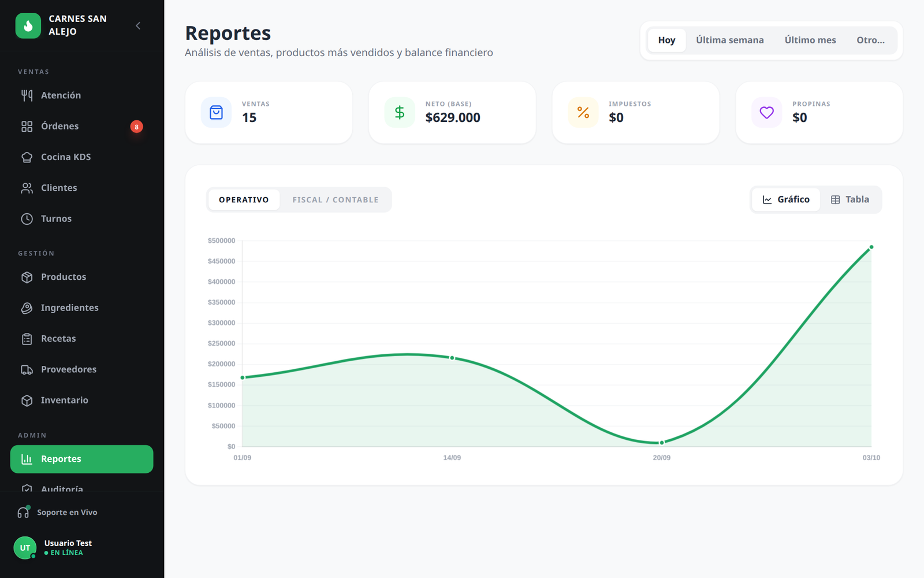The image size is (924, 578).
Task: Switch to the OPERATIVO tab
Action: (244, 199)
